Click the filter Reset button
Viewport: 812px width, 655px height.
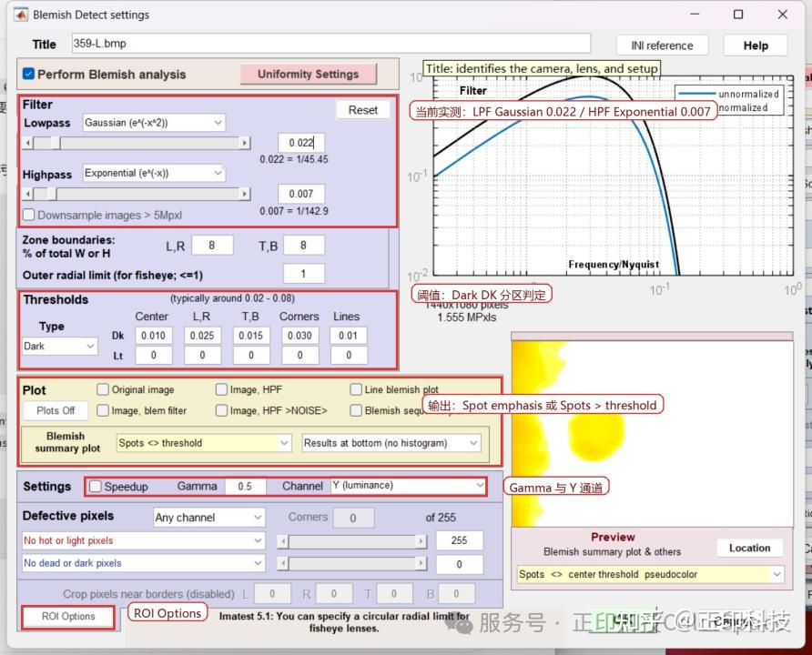[362, 110]
